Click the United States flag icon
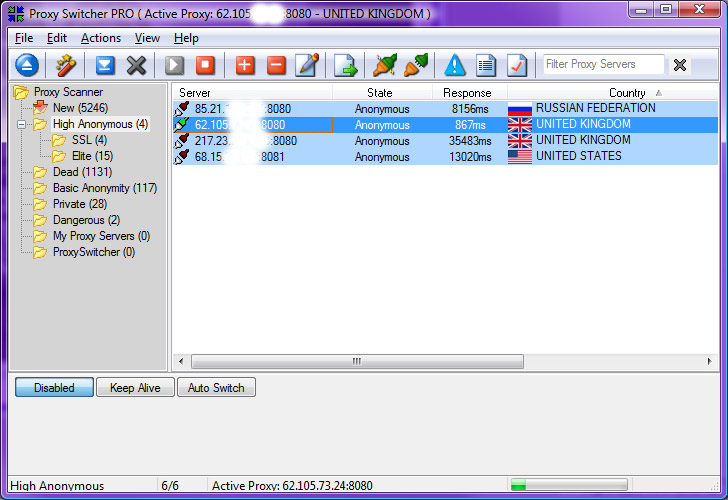This screenshot has width=728, height=500. (520, 156)
